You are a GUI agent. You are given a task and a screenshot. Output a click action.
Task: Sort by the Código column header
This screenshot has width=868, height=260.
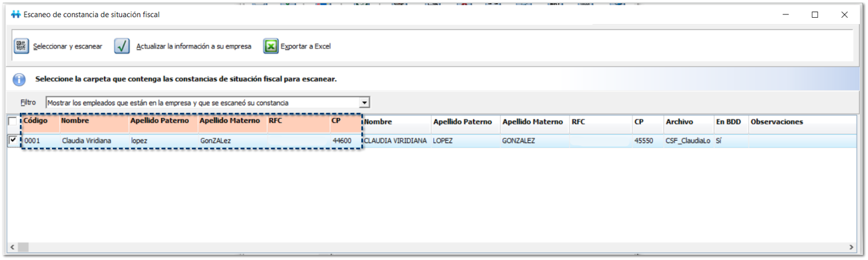click(x=35, y=121)
